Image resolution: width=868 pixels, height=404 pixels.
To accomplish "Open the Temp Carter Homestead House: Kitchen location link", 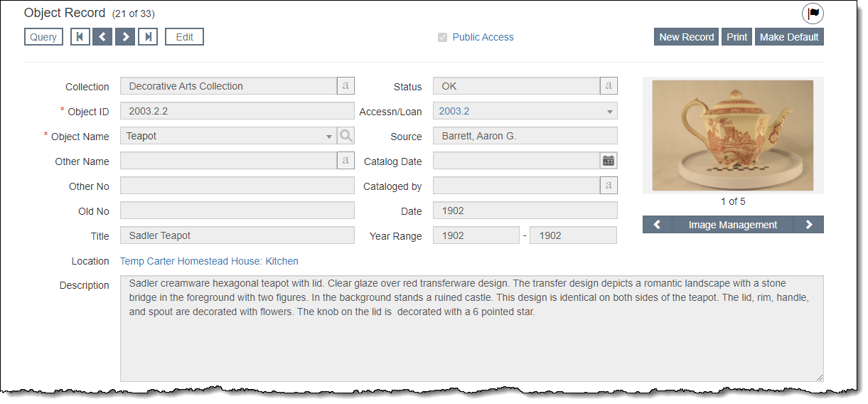I will (x=209, y=261).
